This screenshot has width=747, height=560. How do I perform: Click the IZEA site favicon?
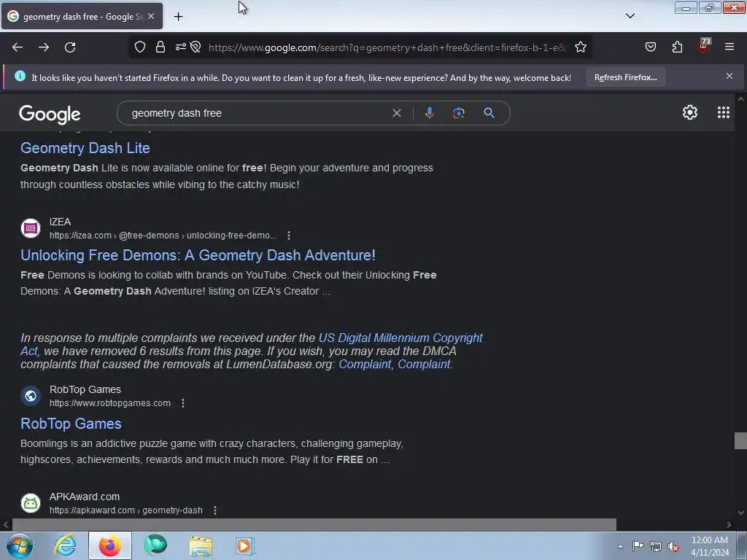31,228
